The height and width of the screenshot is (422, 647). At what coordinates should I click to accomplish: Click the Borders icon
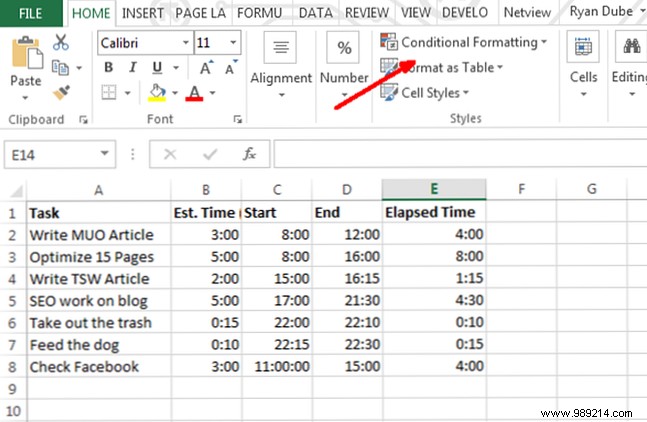click(x=109, y=92)
